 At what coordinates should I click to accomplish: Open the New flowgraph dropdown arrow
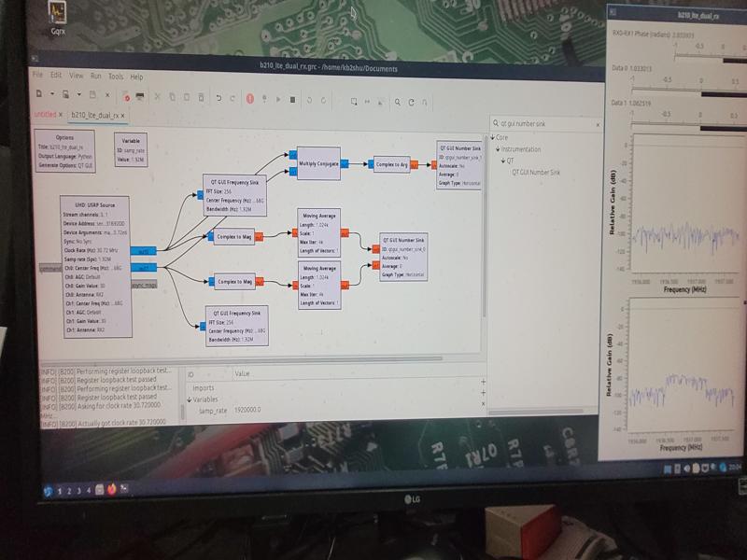(x=52, y=94)
